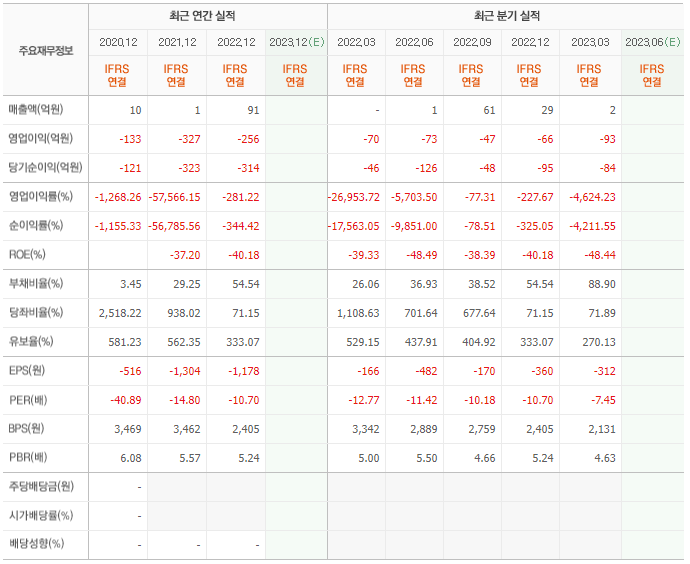Click operating margin -26,953.72 cell
Image resolution: width=690 pixels, height=564 pixels.
tap(354, 197)
